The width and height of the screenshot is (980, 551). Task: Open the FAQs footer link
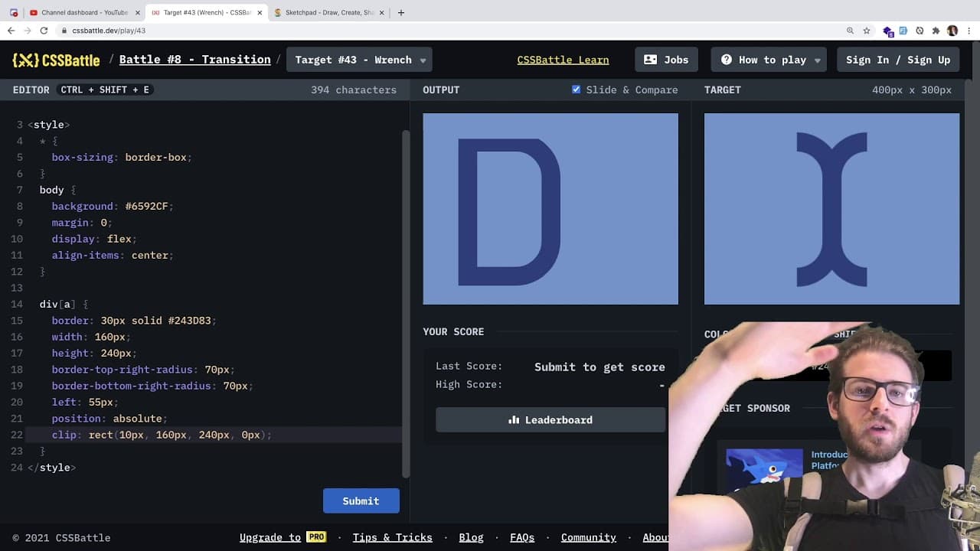pyautogui.click(x=522, y=537)
